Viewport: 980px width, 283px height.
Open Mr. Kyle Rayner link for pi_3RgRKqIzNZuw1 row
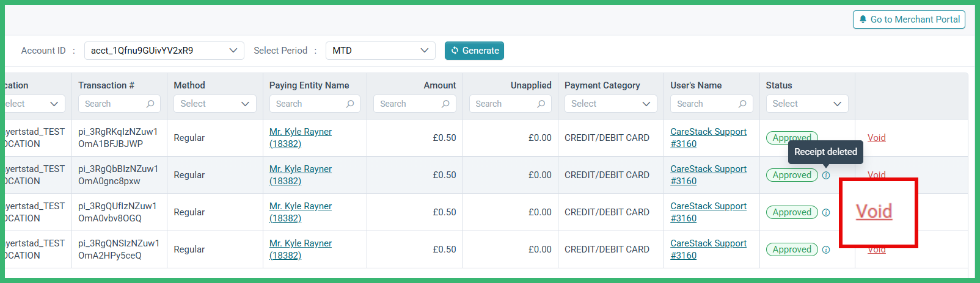pos(301,138)
